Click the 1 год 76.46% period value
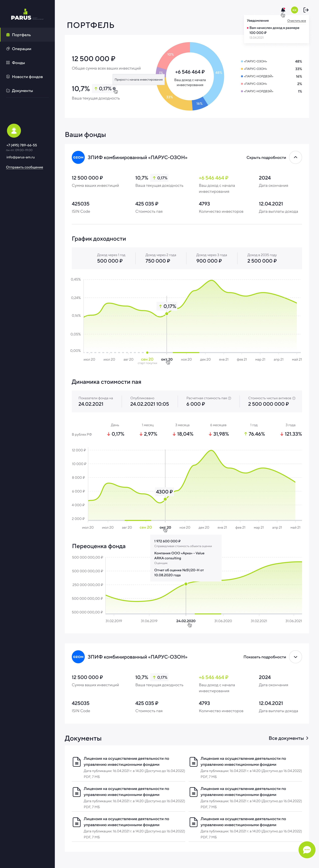 [x=254, y=434]
